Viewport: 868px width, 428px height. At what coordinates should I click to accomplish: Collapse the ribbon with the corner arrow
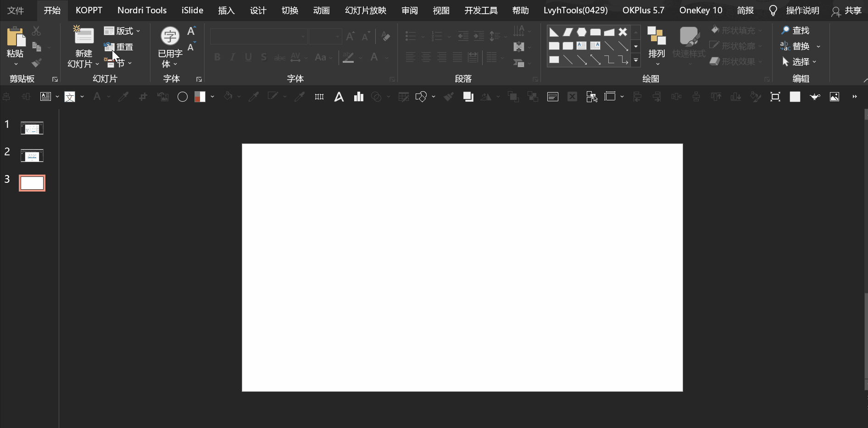[x=865, y=80]
